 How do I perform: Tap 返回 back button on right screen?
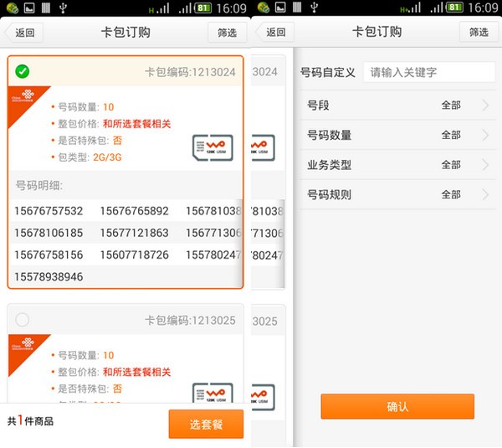(274, 32)
